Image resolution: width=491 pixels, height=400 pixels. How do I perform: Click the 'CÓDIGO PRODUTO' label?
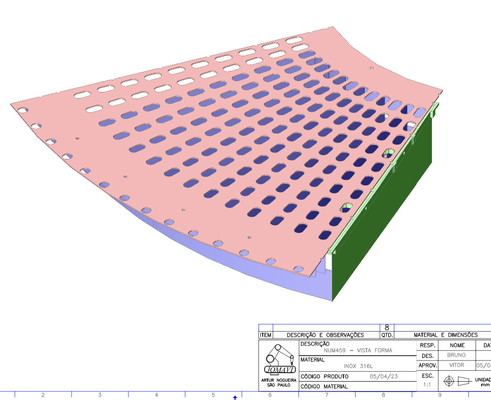325,376
